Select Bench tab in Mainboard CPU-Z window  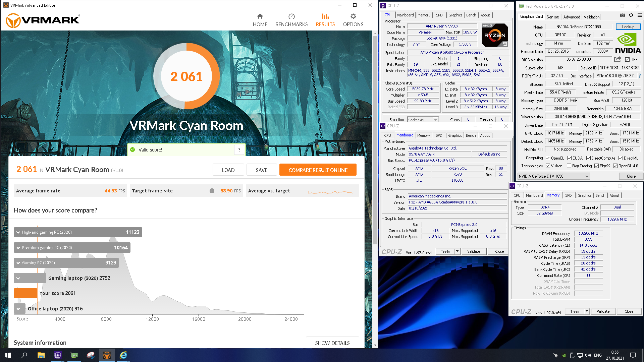tap(471, 135)
